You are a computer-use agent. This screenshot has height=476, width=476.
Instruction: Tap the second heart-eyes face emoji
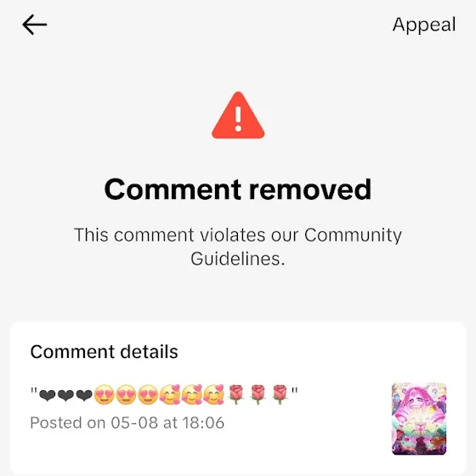coord(126,394)
